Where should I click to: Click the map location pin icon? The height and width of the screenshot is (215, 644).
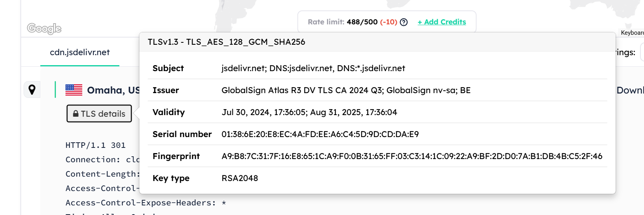coord(32,90)
